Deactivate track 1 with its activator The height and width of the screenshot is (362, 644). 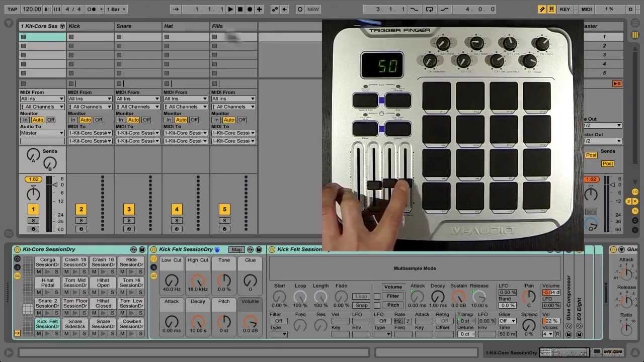[x=33, y=209]
